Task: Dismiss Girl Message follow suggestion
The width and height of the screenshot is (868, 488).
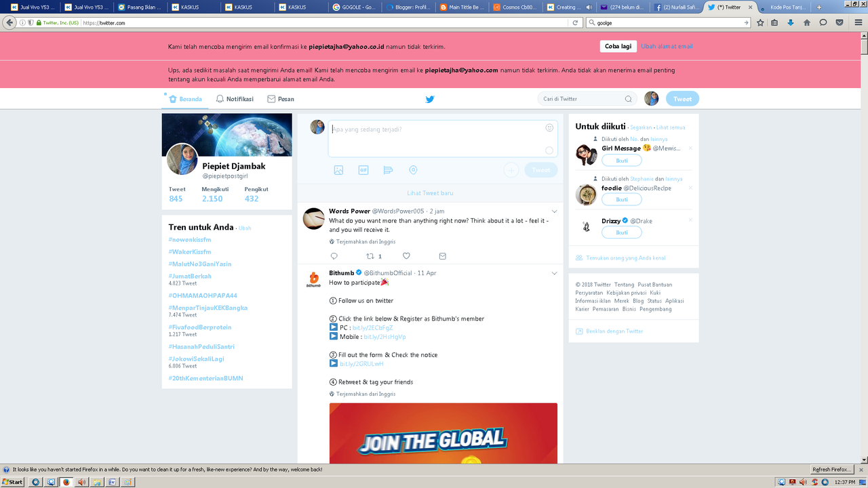Action: pyautogui.click(x=690, y=148)
